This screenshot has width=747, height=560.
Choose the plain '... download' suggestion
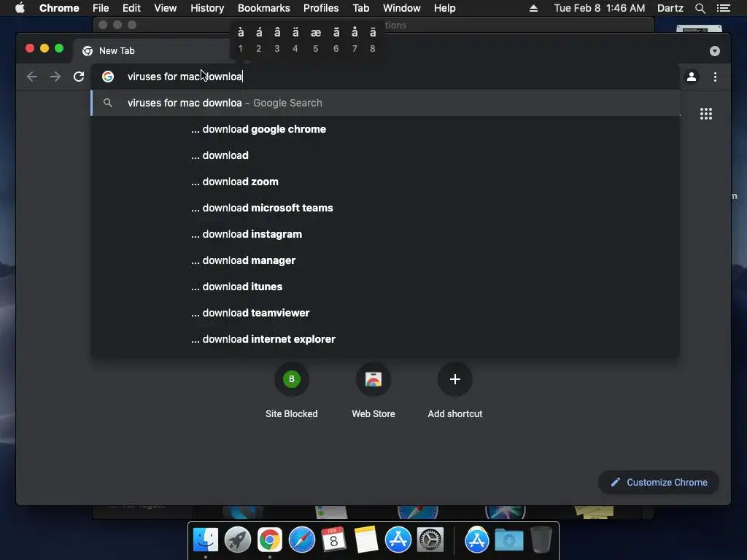pos(385,155)
